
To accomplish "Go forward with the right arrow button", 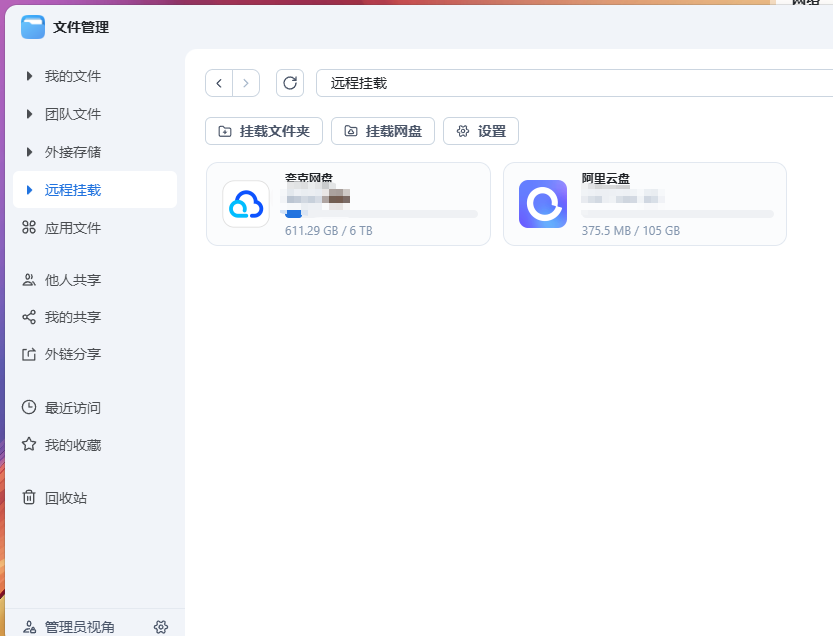I will [246, 83].
